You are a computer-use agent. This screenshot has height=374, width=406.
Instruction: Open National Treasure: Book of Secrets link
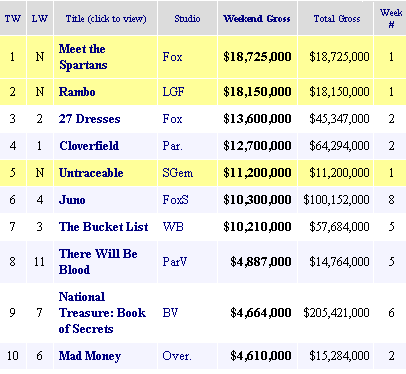point(102,313)
